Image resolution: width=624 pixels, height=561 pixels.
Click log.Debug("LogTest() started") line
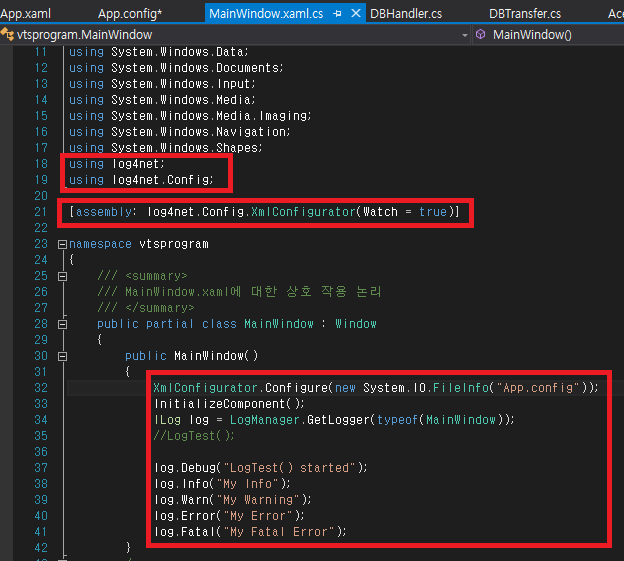point(261,468)
